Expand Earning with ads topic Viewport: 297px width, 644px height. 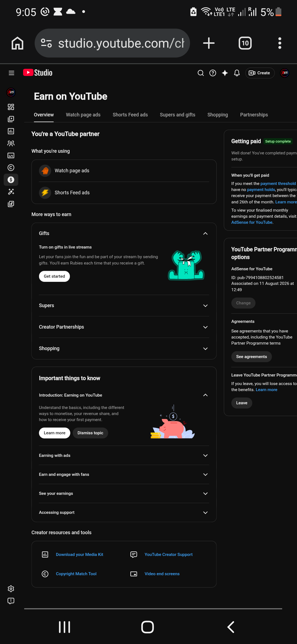click(205, 455)
